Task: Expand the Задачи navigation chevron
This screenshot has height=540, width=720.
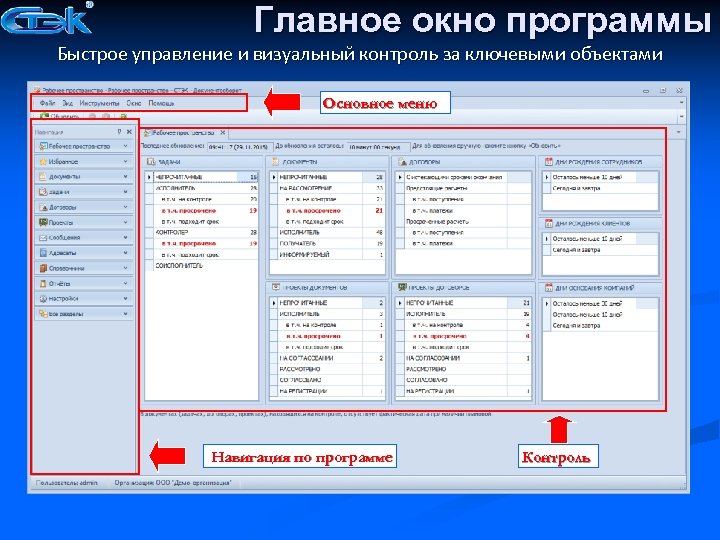Action: pos(125,192)
